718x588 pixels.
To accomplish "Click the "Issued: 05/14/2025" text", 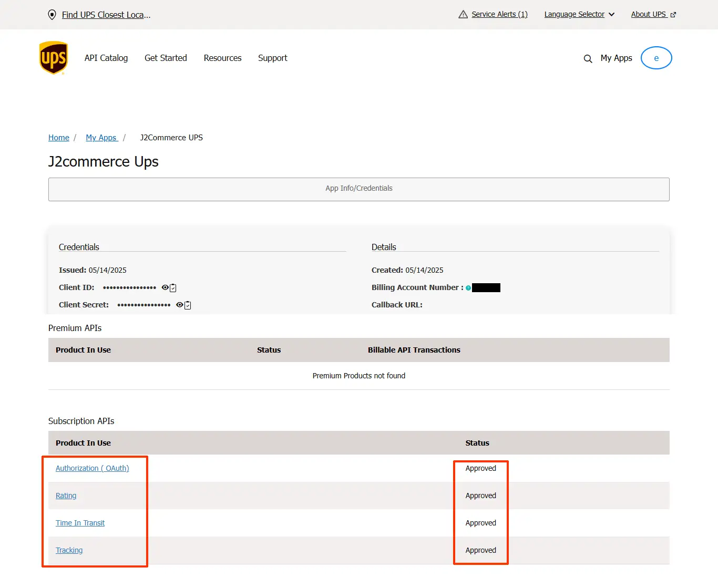I will [93, 270].
